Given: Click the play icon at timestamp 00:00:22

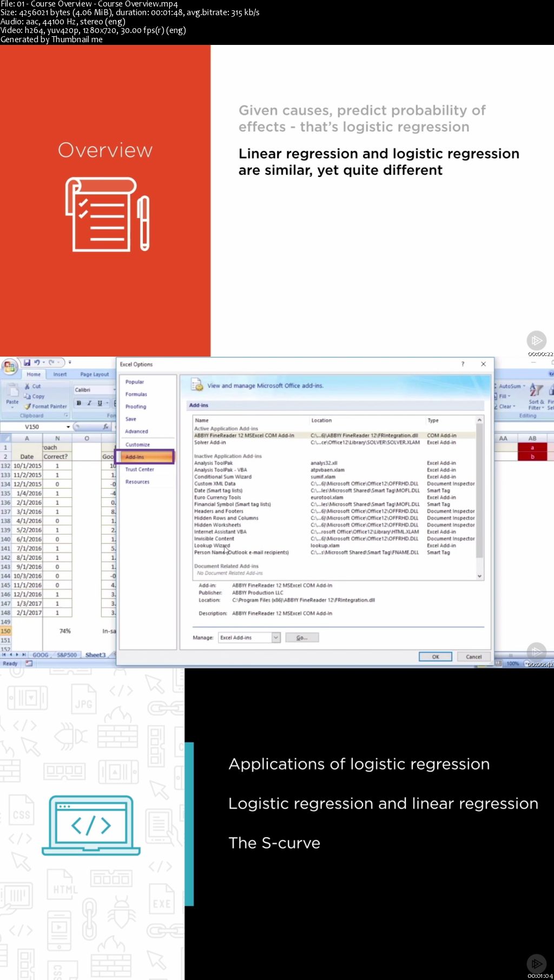Looking at the screenshot, I should (537, 340).
